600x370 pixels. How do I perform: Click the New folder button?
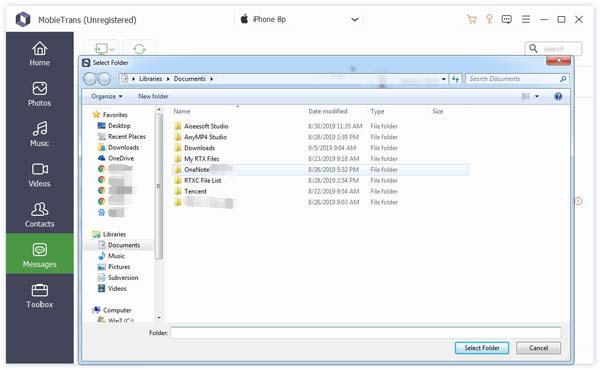coord(153,96)
